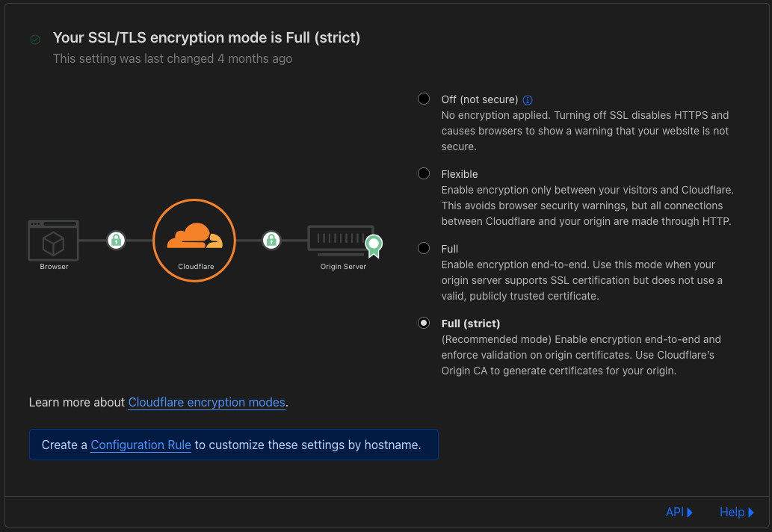Viewport: 772px width, 532px height.
Task: Expand the API section using its arrow
Action: (x=689, y=512)
